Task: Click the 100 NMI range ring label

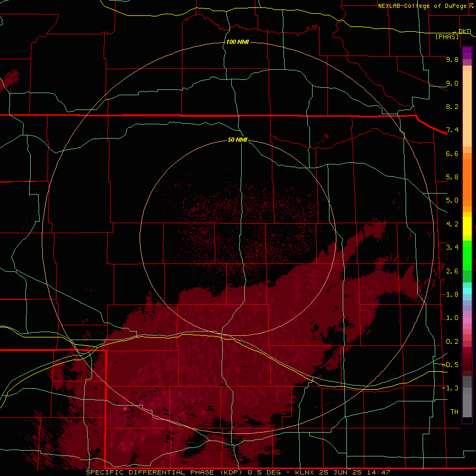Action: [x=237, y=42]
